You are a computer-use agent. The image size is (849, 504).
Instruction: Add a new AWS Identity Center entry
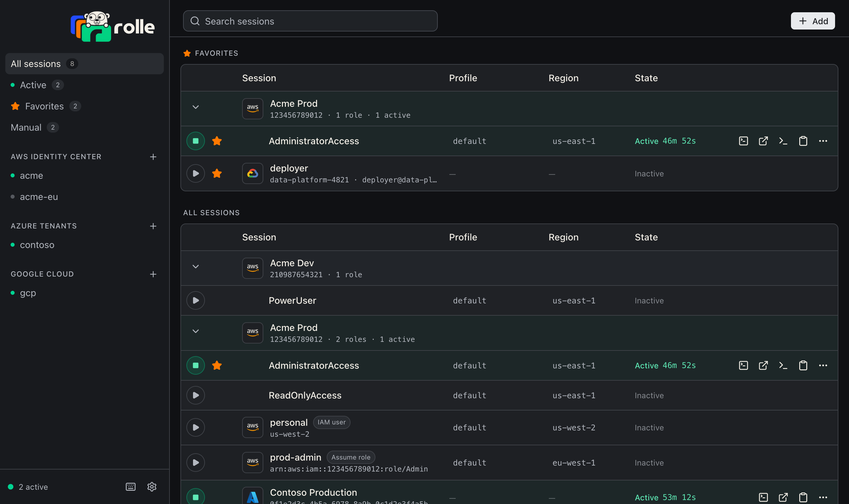(x=153, y=157)
